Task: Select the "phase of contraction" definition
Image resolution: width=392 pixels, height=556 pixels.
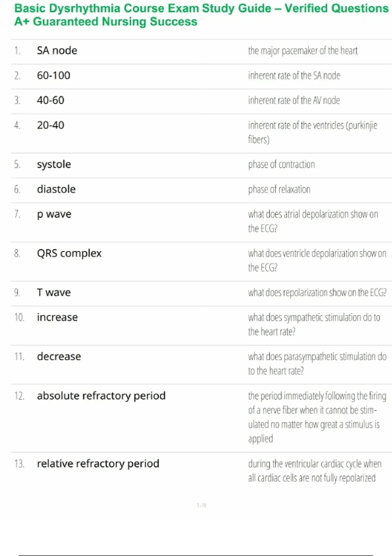Action: [282, 164]
